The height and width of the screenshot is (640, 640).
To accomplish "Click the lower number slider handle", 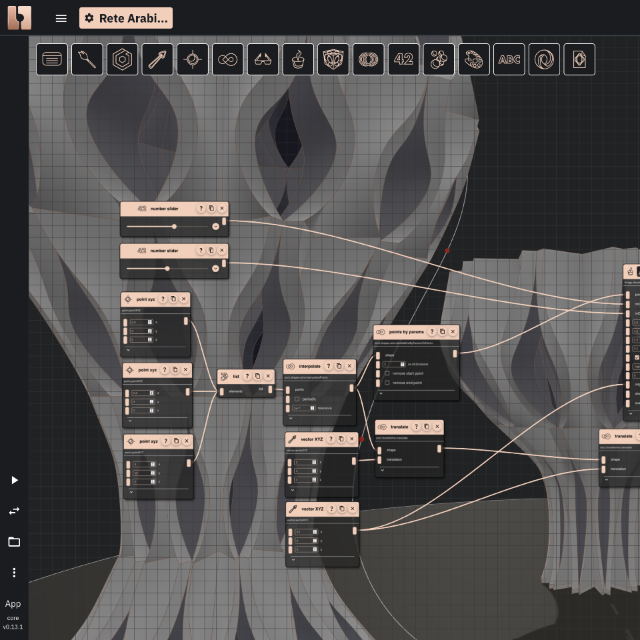I will [x=167, y=268].
